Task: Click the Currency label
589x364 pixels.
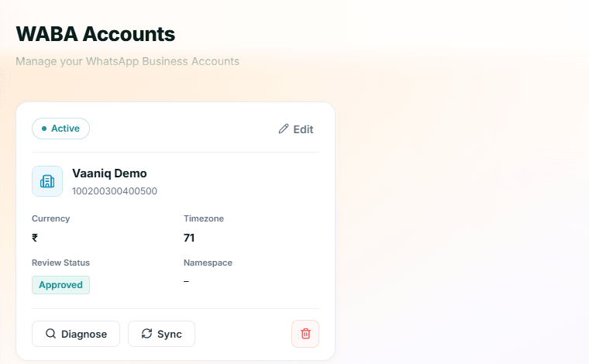Action: [x=50, y=218]
